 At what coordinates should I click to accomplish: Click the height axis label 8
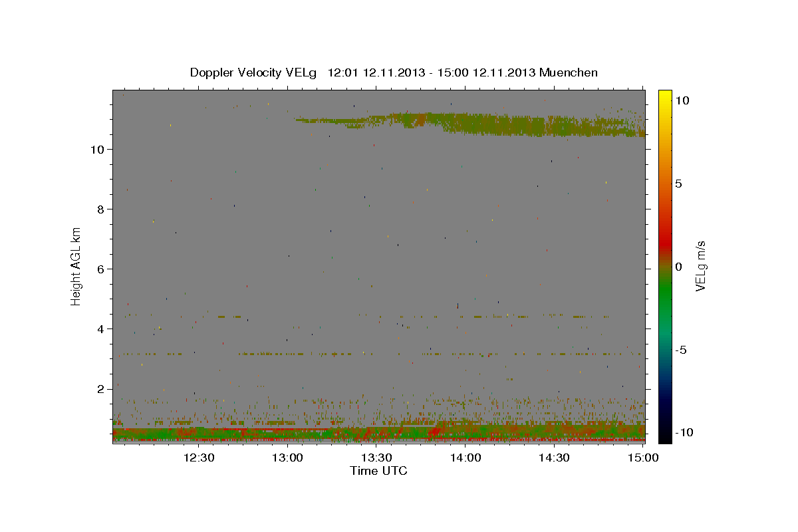click(x=102, y=209)
